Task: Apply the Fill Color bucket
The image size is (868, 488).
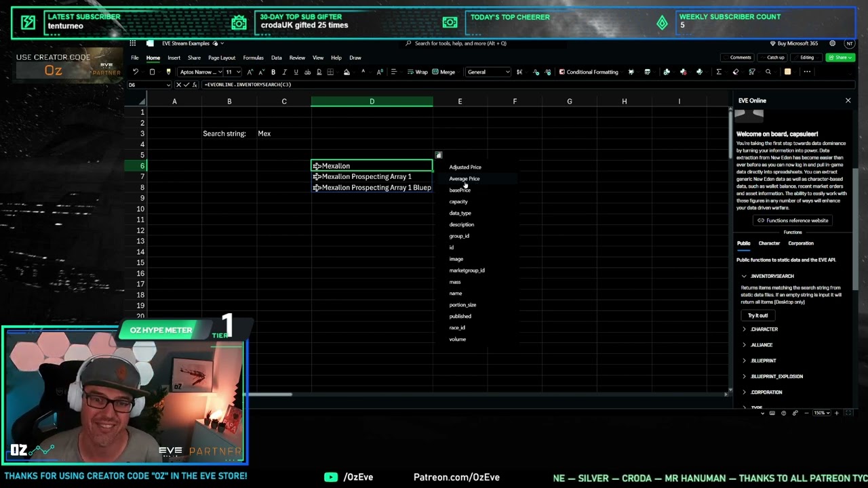Action: click(347, 72)
